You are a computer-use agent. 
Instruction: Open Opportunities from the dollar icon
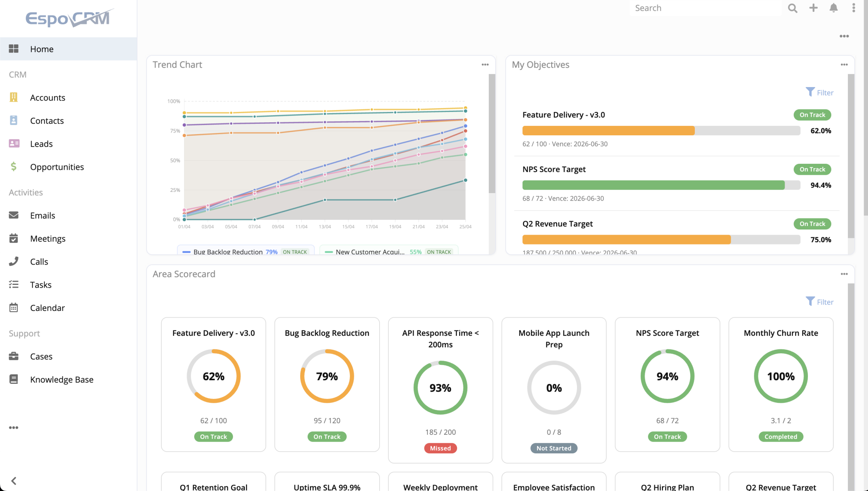point(14,167)
